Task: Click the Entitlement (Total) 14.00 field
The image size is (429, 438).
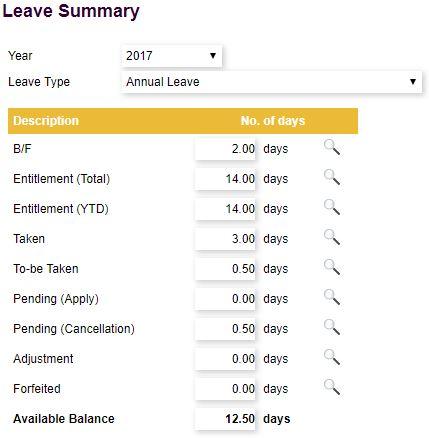Action: pyautogui.click(x=225, y=179)
